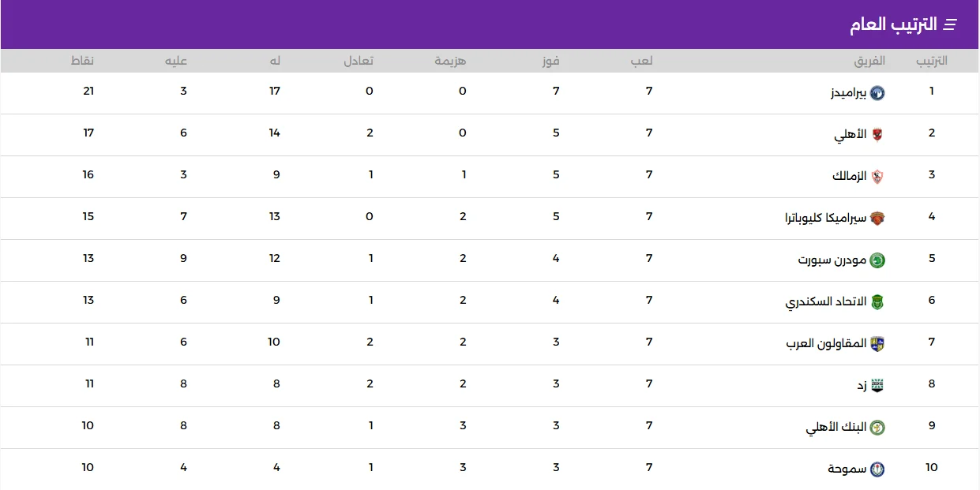This screenshot has height=490, width=980.
Task: Click the Pyramids club logo
Action: (877, 93)
